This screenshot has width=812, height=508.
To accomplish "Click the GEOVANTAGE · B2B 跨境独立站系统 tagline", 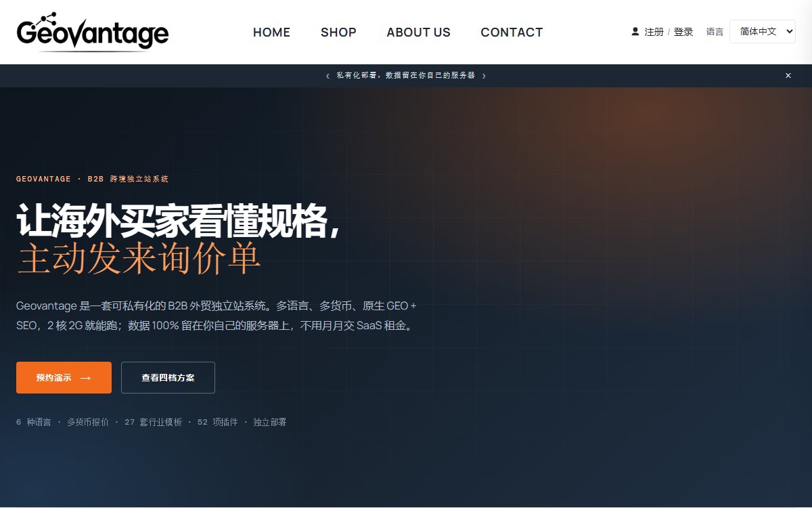I will point(93,179).
